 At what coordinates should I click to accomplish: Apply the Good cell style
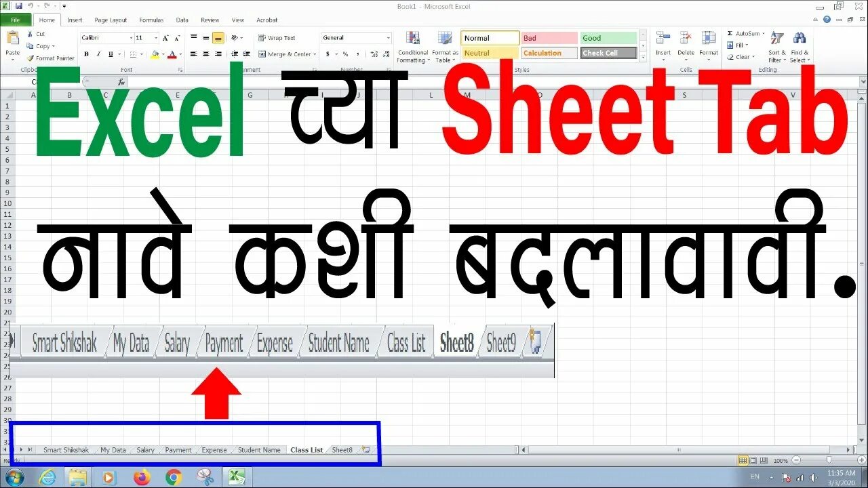click(609, 38)
